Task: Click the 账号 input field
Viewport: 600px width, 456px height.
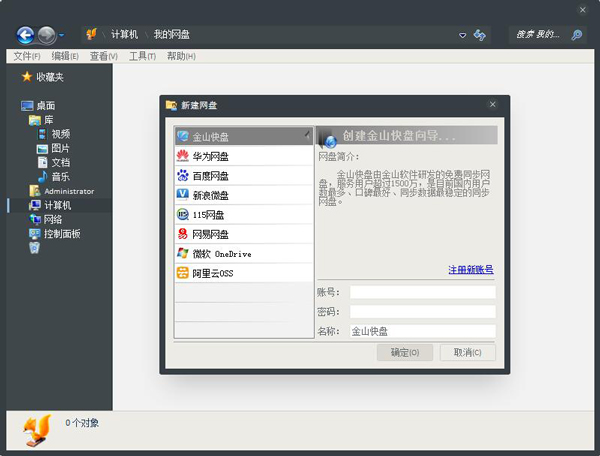Action: click(x=422, y=292)
